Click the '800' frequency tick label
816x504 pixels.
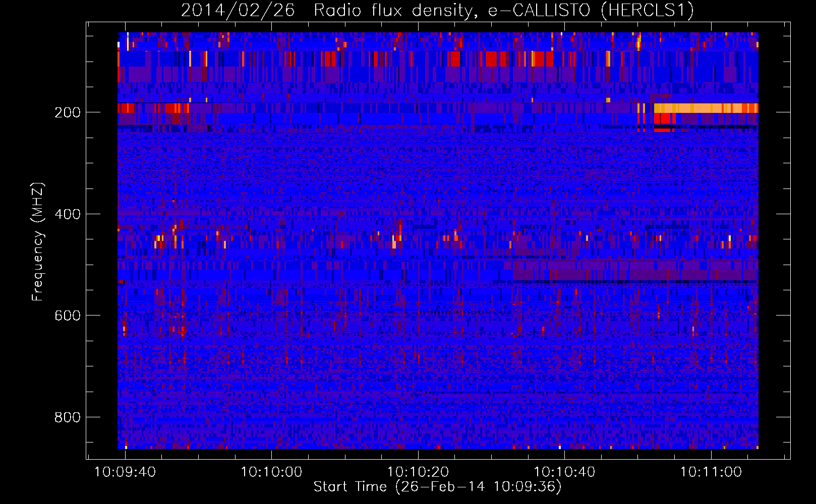pos(68,417)
